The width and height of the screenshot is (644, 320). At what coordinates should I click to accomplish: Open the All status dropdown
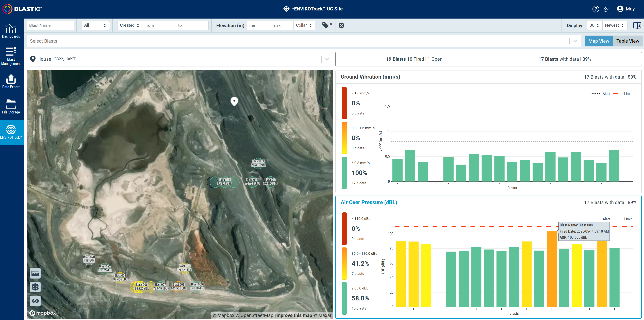pos(95,25)
